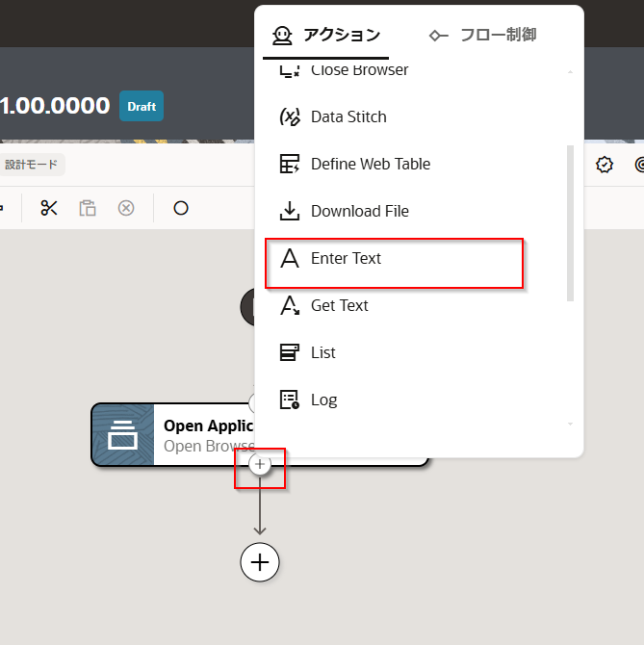
Task: Cut selection with the scissors icon
Action: (49, 208)
